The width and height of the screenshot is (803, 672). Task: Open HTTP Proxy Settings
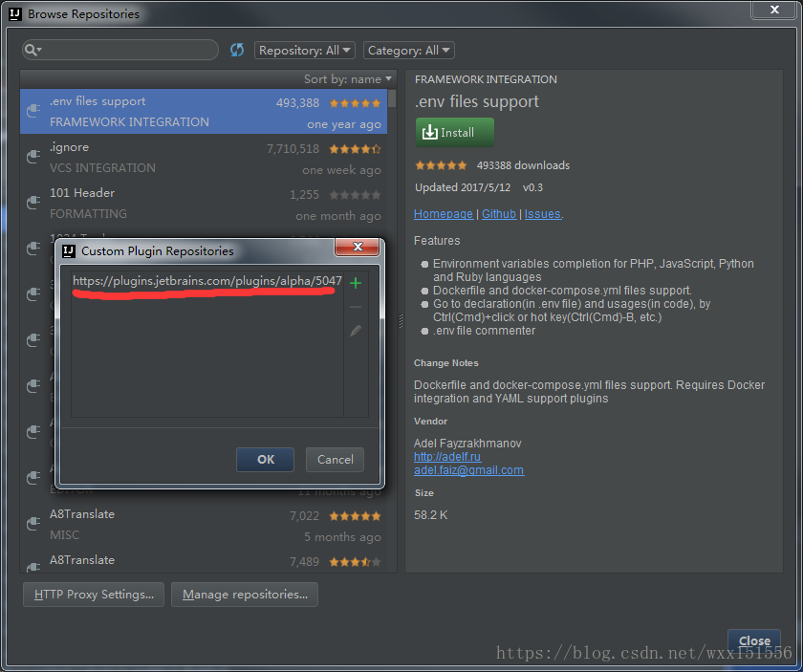pos(94,595)
